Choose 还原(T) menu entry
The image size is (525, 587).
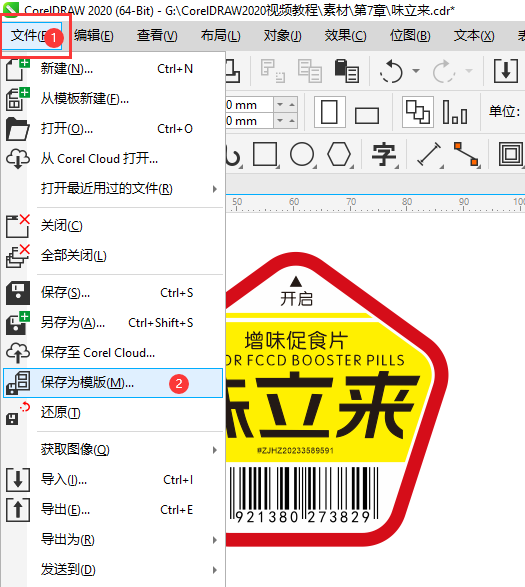point(112,413)
